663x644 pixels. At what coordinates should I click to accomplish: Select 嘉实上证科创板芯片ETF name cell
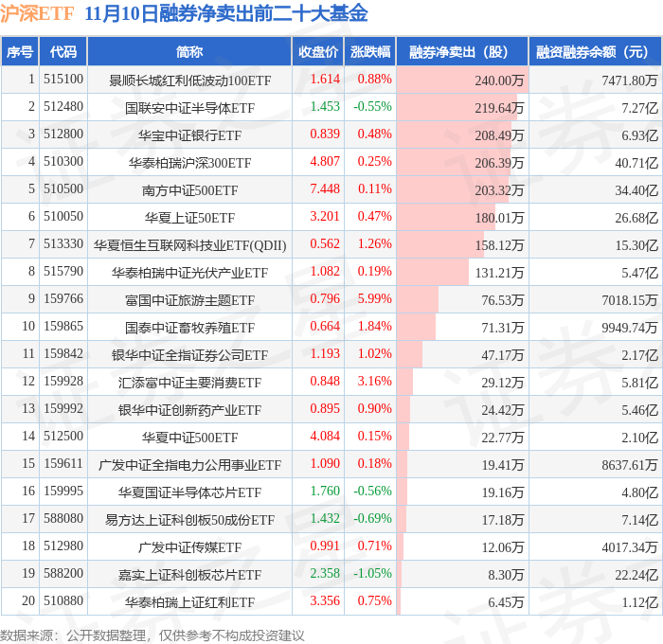pos(189,575)
